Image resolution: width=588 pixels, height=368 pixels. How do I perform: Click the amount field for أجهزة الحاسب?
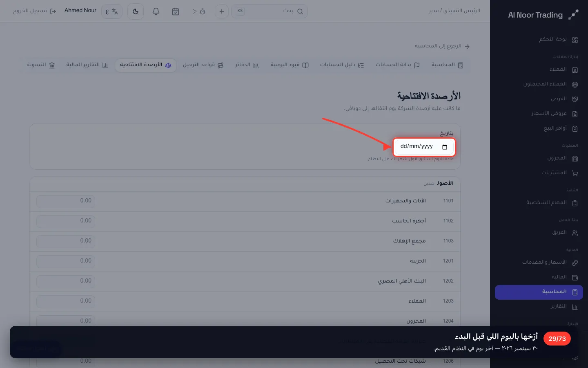coord(66,221)
